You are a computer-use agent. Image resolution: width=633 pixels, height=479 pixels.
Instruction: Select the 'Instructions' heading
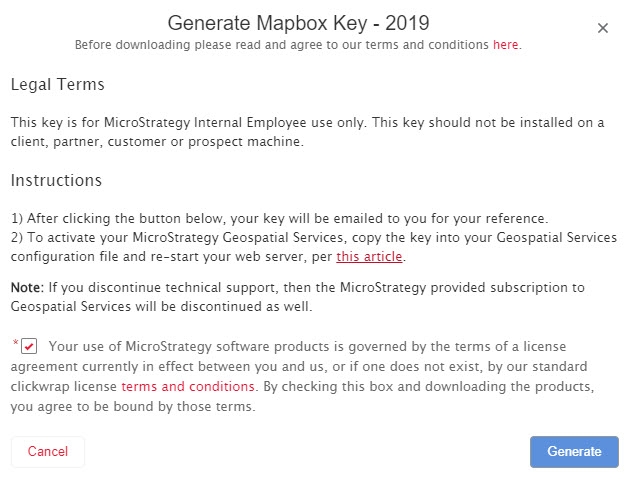point(56,181)
